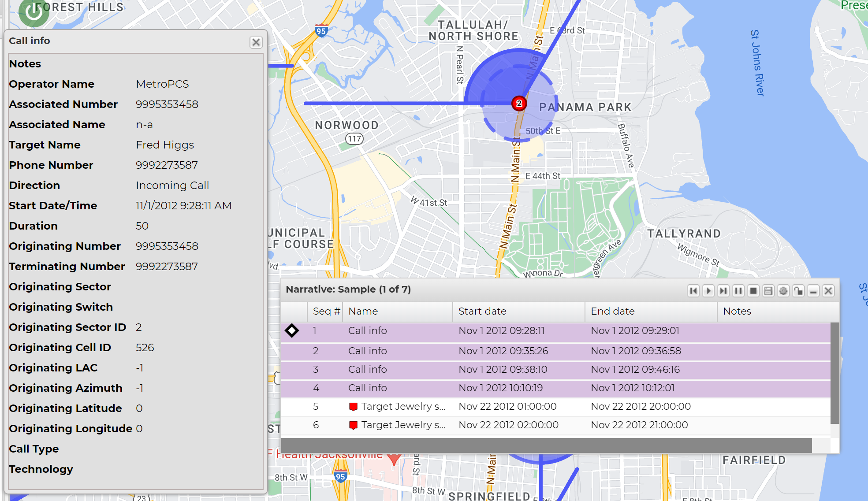Skip to next narrative step

point(723,291)
